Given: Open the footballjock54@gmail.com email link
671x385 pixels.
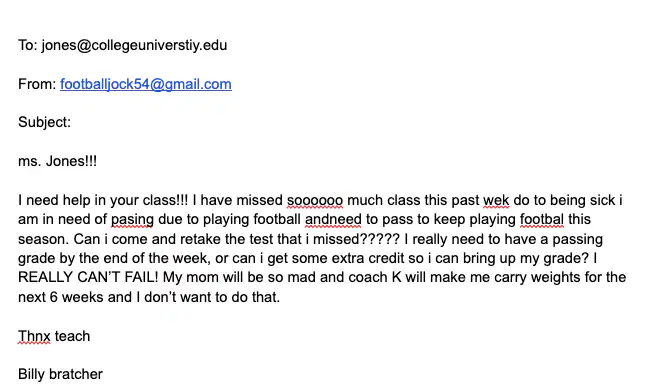Looking at the screenshot, I should pos(145,84).
